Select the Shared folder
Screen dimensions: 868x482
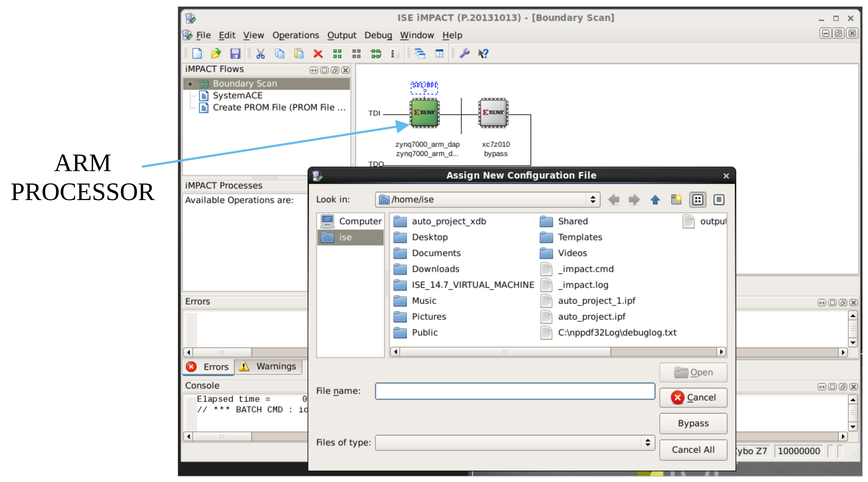(x=564, y=222)
